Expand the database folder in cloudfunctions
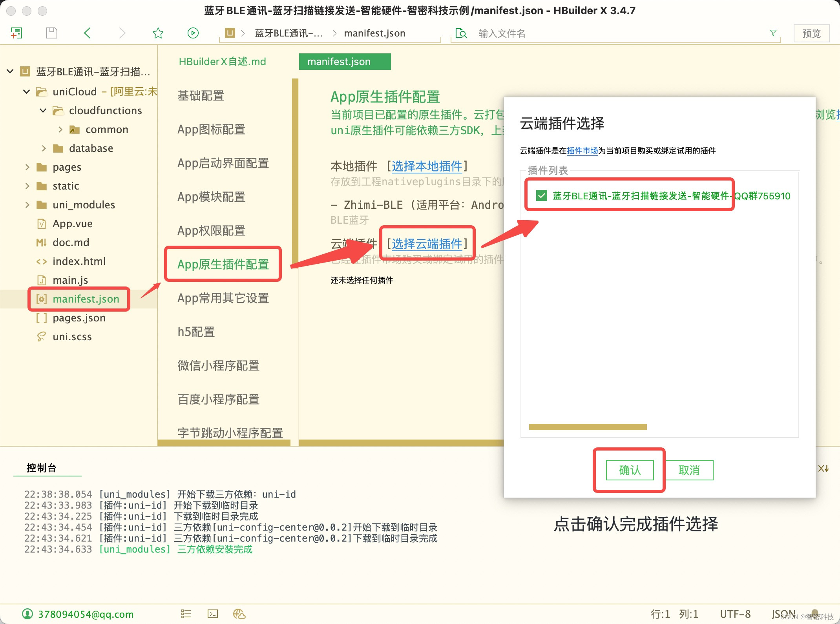Viewport: 840px width, 624px height. pyautogui.click(x=43, y=148)
